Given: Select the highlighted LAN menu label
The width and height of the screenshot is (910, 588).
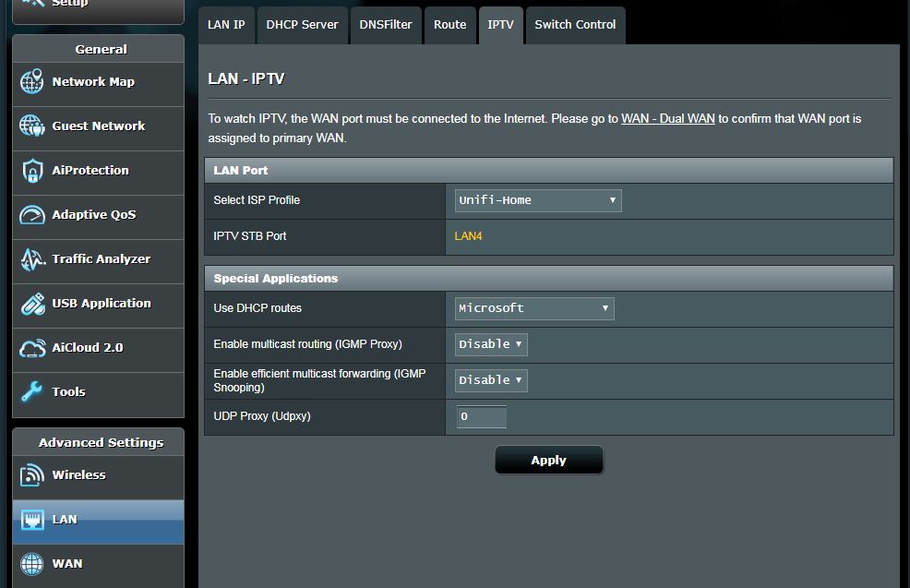Looking at the screenshot, I should tap(65, 520).
